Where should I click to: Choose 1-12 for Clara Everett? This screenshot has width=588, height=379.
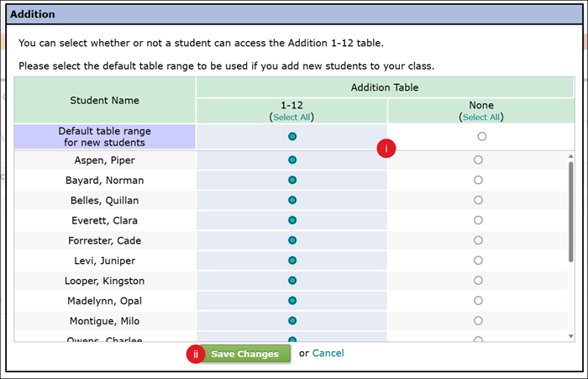click(x=292, y=220)
